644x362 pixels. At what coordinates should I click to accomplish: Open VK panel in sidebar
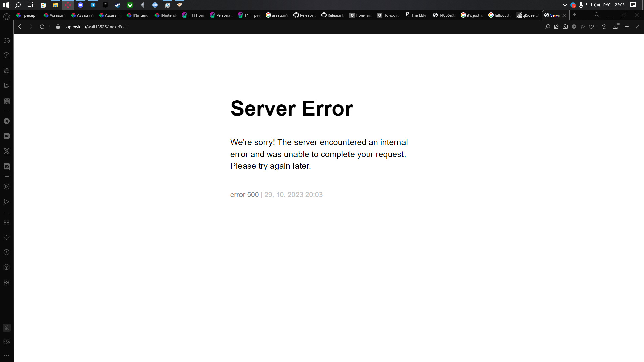(x=6, y=136)
